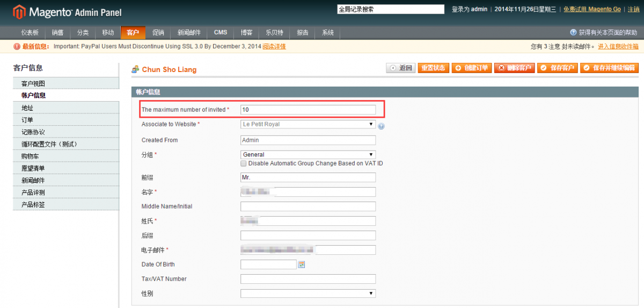Viewport: 644px width, 308px height.
Task: Follow the 进入信息收件箱 link
Action: point(618,47)
